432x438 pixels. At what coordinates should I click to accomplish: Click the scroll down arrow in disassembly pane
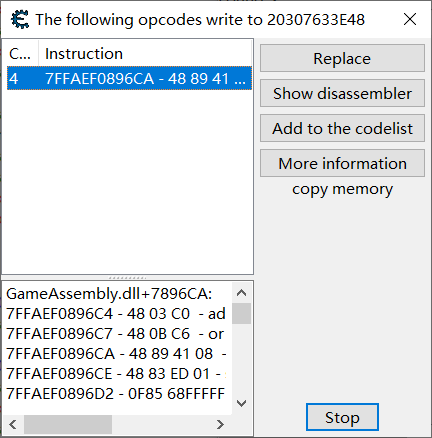click(x=241, y=403)
